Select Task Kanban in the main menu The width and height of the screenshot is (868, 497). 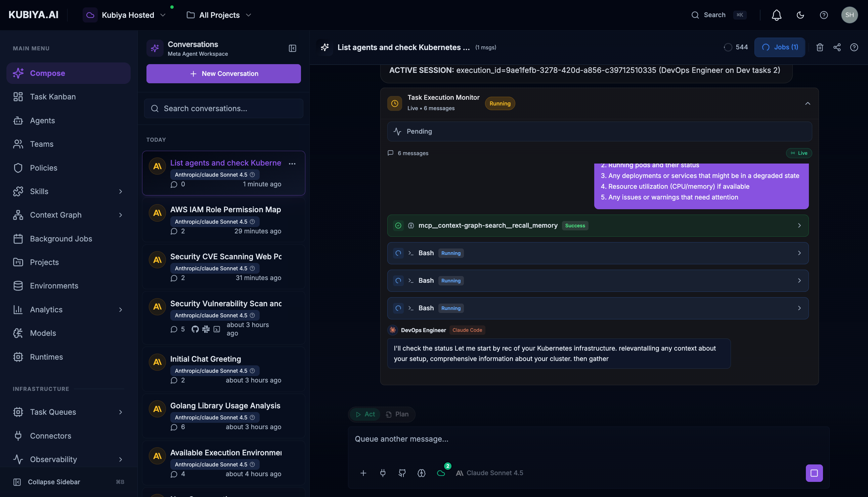pos(53,97)
